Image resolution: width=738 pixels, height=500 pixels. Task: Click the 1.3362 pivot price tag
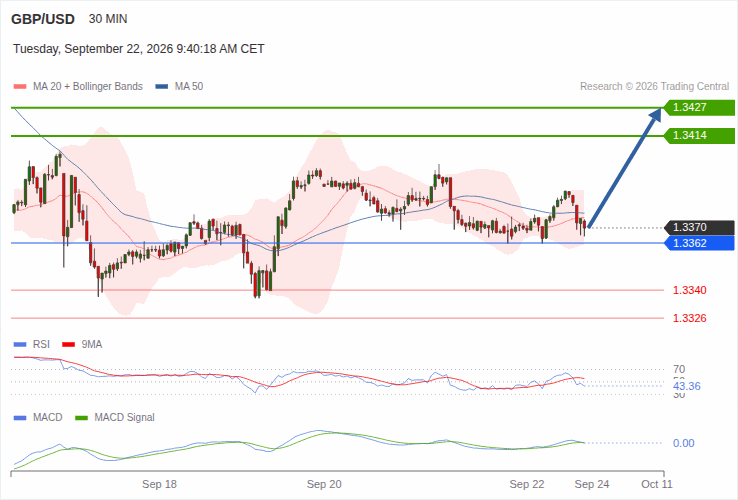pos(699,243)
